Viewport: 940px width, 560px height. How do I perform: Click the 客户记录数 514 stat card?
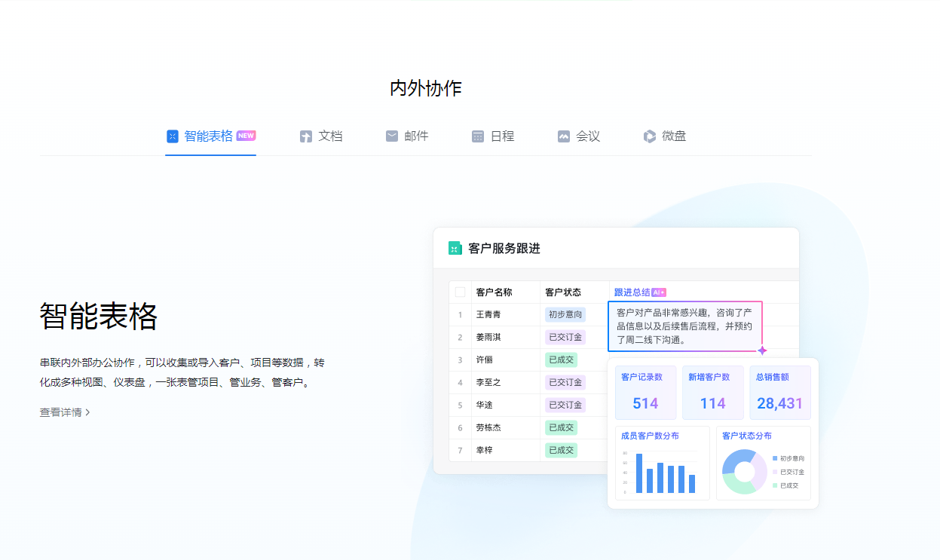tap(645, 392)
